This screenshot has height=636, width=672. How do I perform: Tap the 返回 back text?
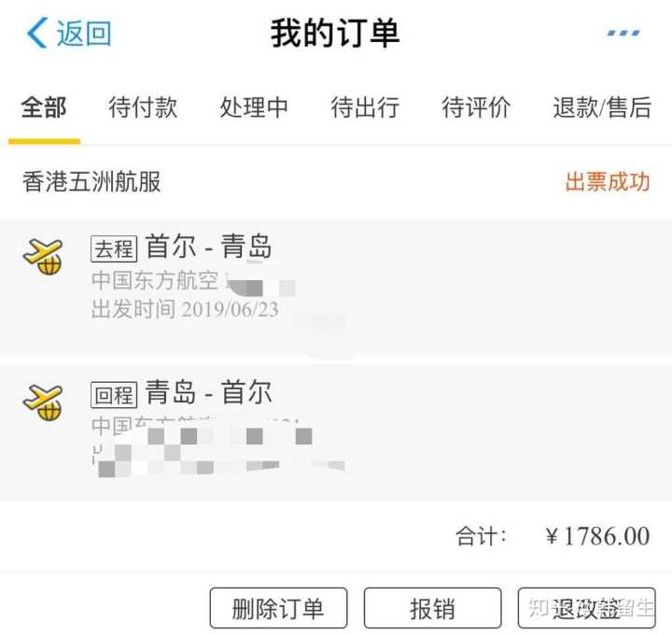pos(84,33)
